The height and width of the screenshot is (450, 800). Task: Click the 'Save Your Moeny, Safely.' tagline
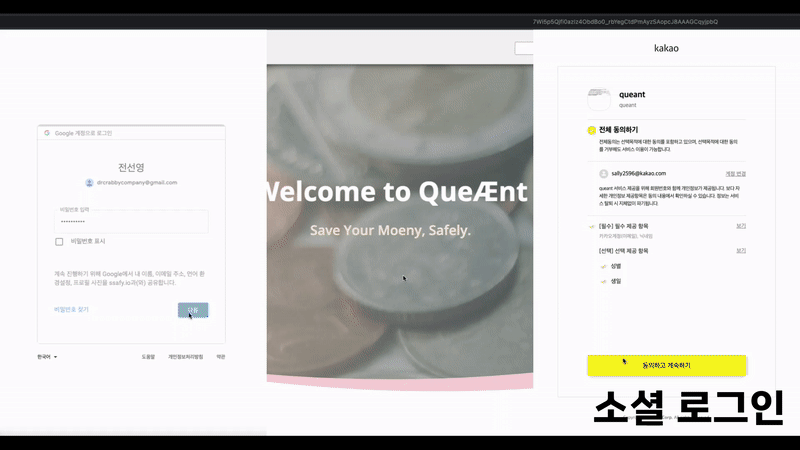[x=390, y=231]
